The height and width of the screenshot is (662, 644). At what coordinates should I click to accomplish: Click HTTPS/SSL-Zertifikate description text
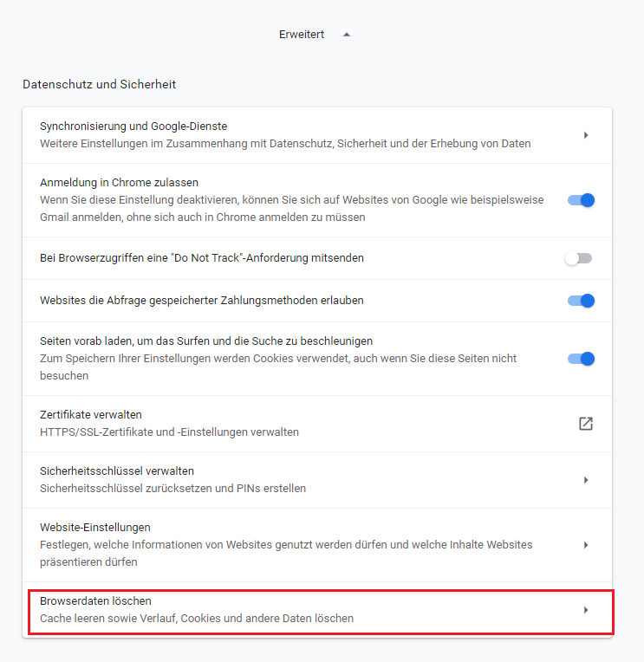[169, 432]
